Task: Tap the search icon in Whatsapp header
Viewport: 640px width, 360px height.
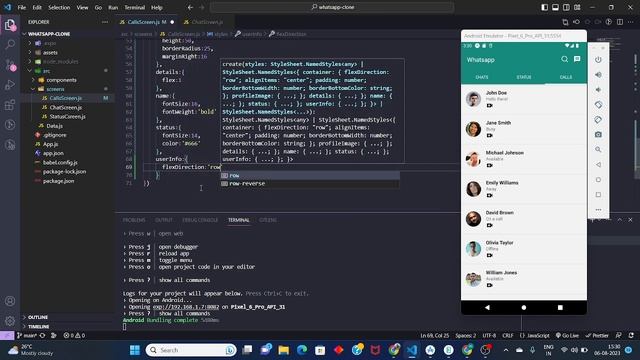Action: click(x=564, y=60)
